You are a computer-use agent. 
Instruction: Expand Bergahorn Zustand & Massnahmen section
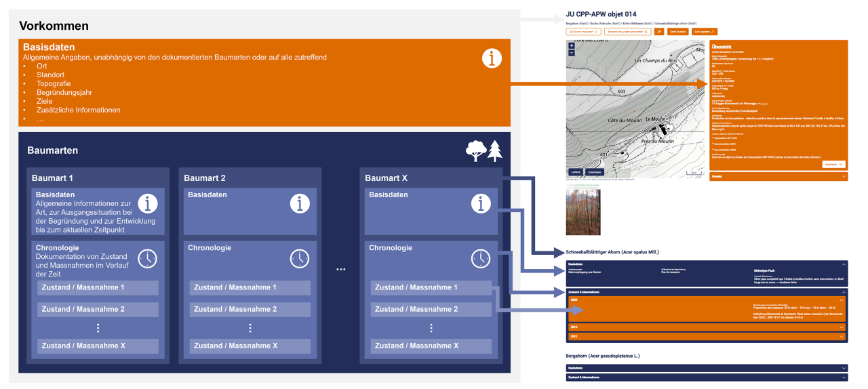click(x=706, y=377)
